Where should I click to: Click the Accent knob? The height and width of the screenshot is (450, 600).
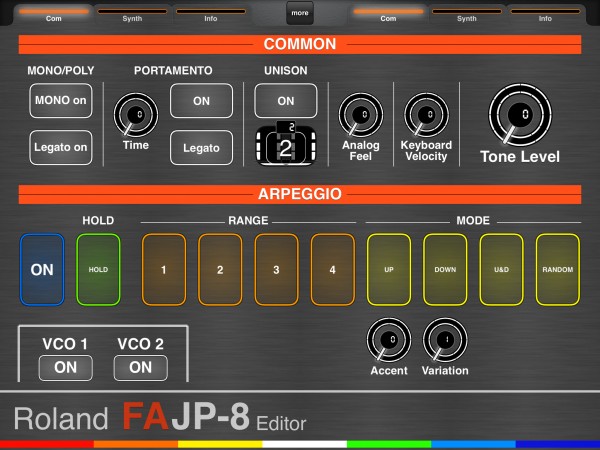[389, 340]
